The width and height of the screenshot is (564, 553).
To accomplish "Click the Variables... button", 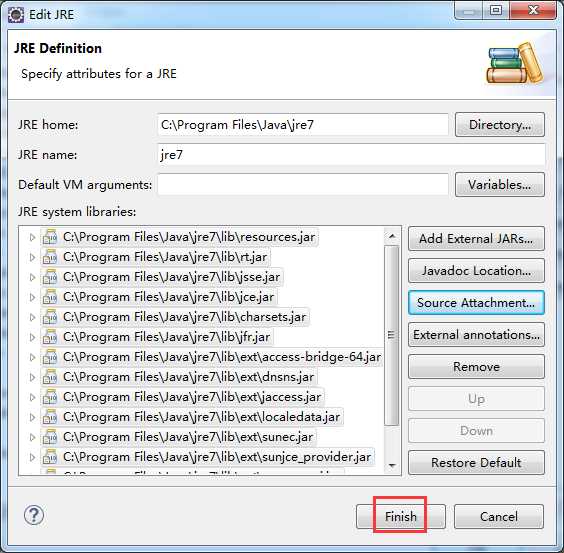I will click(x=500, y=185).
